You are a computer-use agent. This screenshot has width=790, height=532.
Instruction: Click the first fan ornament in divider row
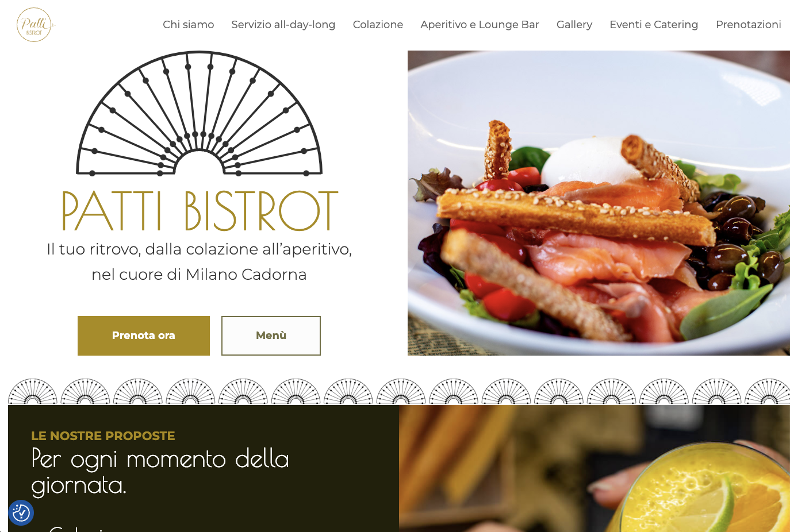click(33, 391)
